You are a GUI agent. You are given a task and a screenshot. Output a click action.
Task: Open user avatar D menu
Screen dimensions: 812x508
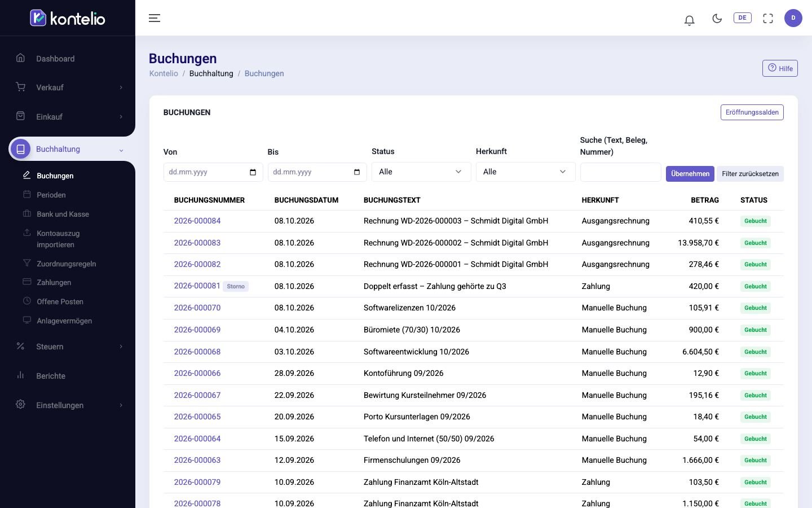click(793, 17)
